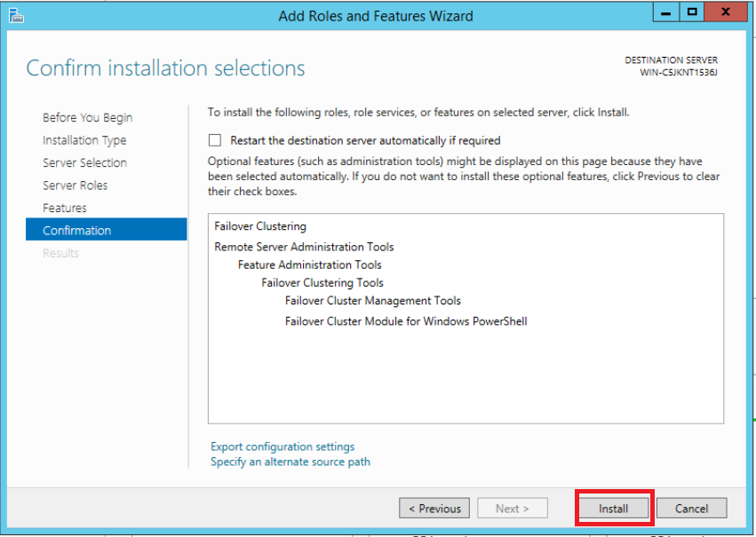Switch to the Server Selection step
The height and width of the screenshot is (537, 756).
pyautogui.click(x=84, y=162)
